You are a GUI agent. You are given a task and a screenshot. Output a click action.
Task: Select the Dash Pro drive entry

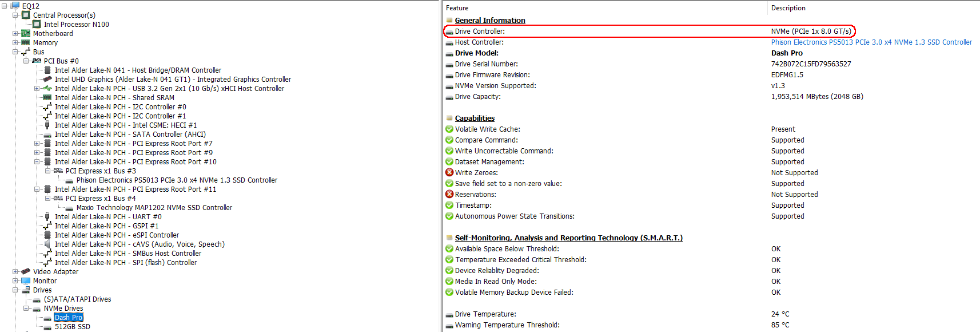tap(69, 318)
